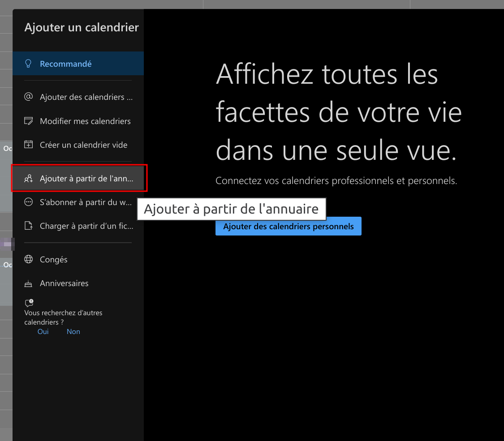This screenshot has height=441, width=504.
Task: Click the pencil calendar icon for Modifier
Action: [x=29, y=121]
